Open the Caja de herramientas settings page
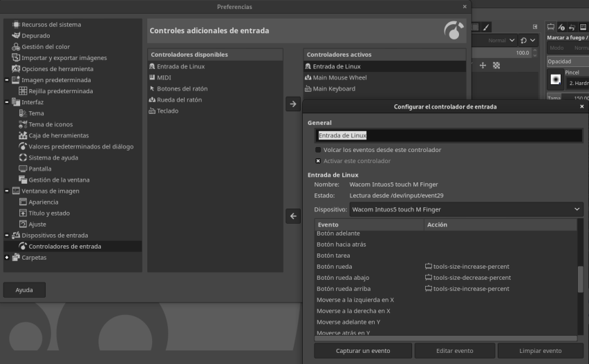This screenshot has height=364, width=589. (58, 135)
